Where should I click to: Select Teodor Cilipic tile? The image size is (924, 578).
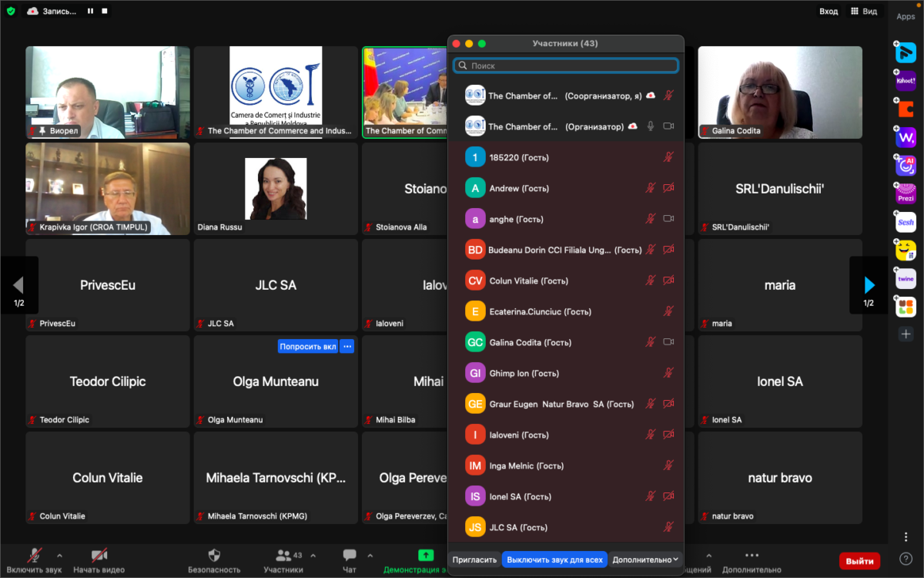108,381
